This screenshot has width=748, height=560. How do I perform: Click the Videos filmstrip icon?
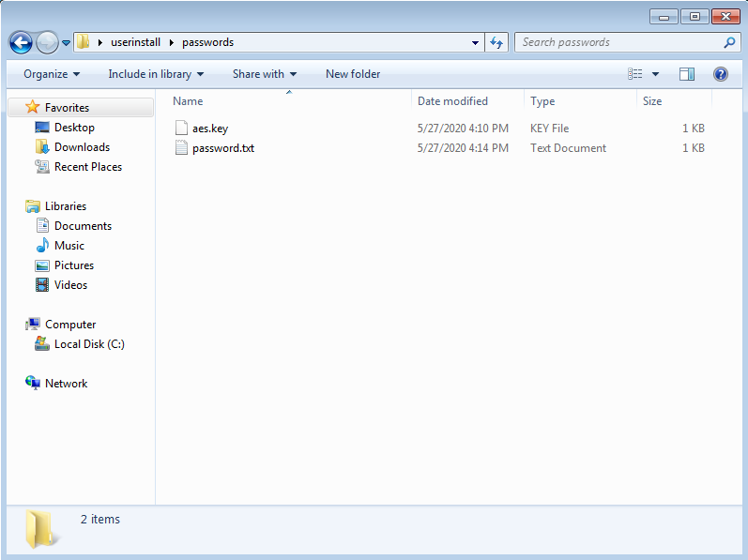tap(42, 284)
